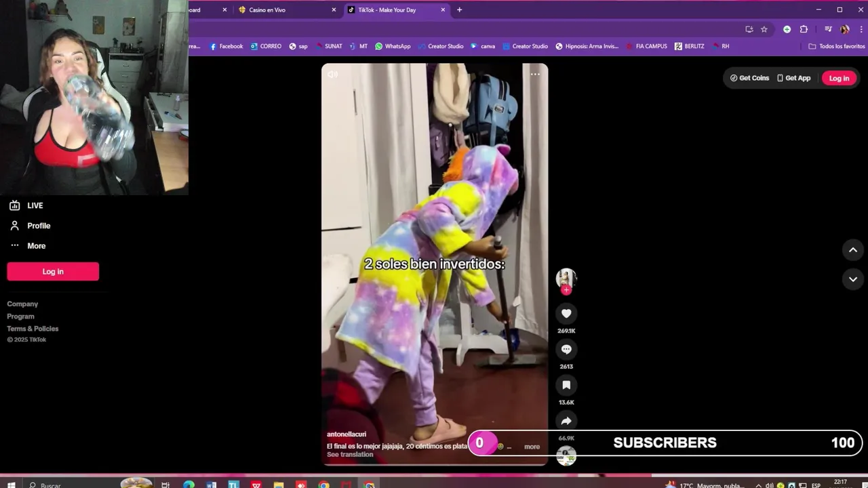868x488 pixels.
Task: Open the SUNAT bookmark
Action: coord(329,46)
